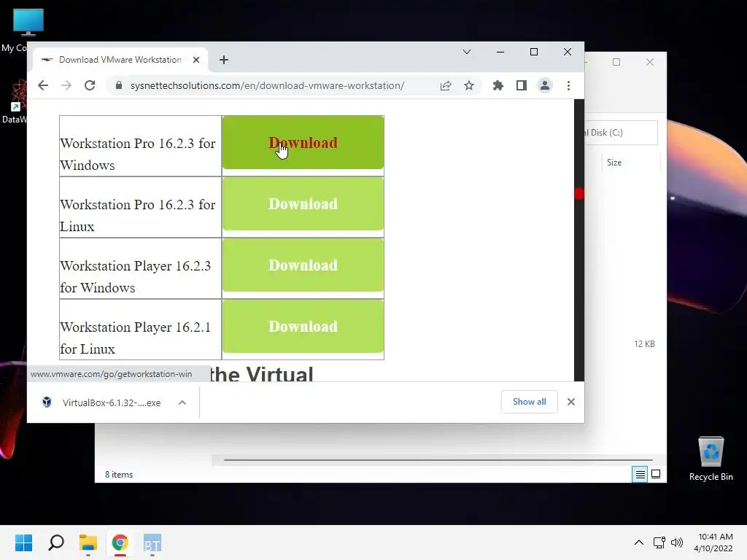The height and width of the screenshot is (560, 747).
Task: Switch File Explorer to details view
Action: (x=640, y=474)
